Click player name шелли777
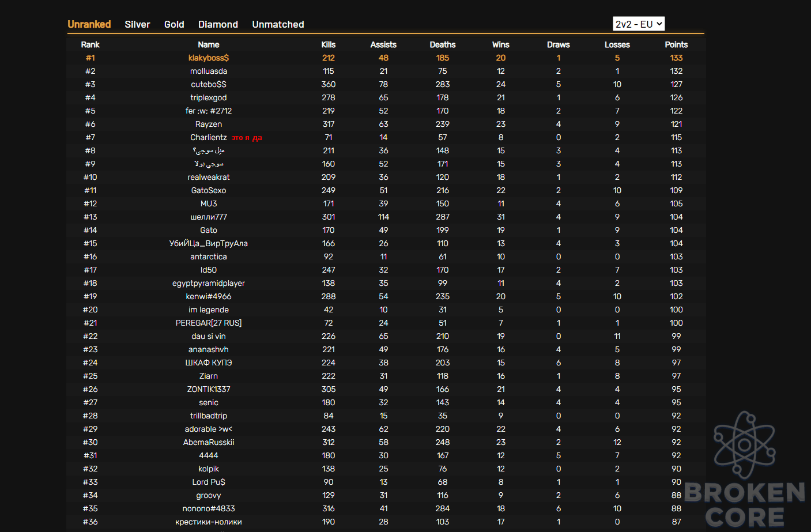Screen dimensions: 811x532 (x=209, y=217)
